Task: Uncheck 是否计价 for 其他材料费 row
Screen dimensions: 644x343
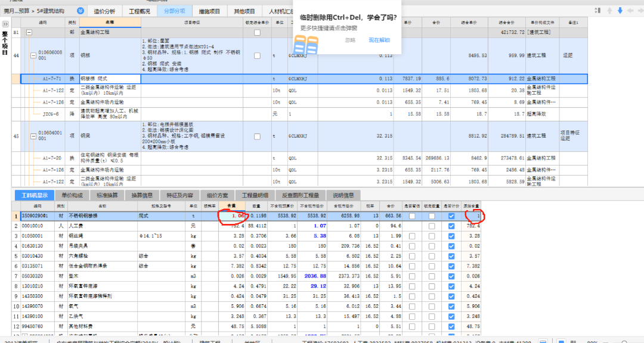Action: click(x=451, y=326)
